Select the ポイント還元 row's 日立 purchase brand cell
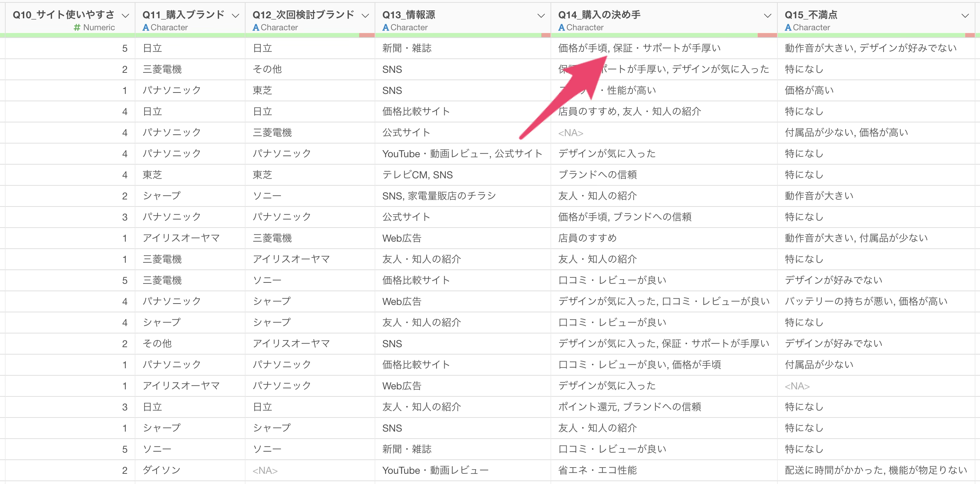980x484 pixels. click(190, 407)
